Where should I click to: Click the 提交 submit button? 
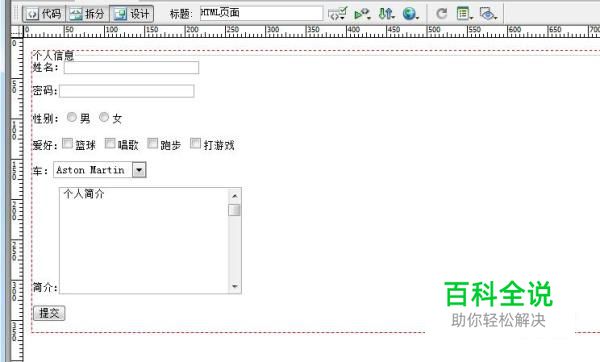pos(49,313)
